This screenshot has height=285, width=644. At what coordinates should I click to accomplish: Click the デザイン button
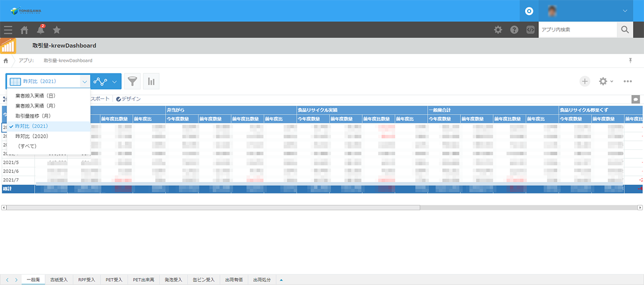point(128,99)
